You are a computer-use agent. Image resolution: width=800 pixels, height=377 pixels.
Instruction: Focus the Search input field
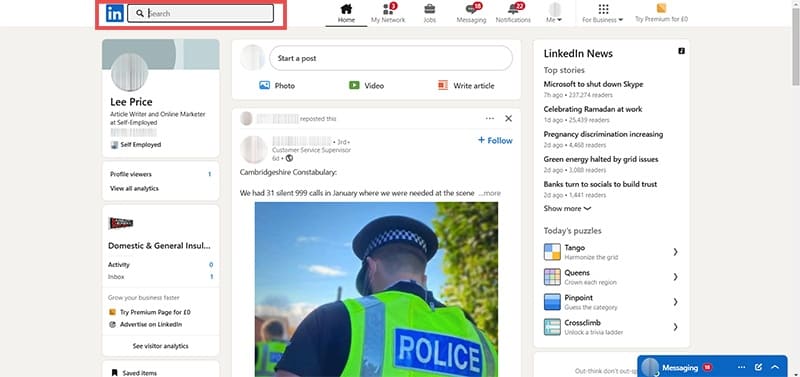(201, 14)
